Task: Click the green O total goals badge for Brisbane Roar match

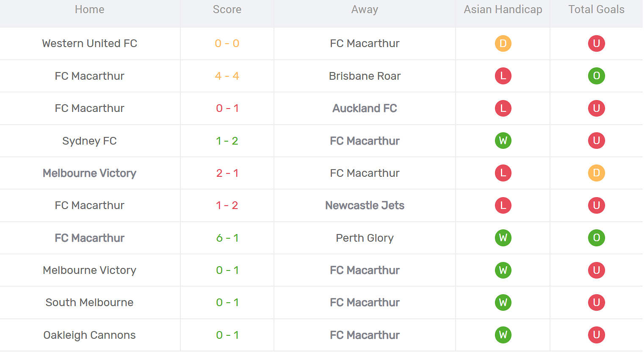Action: pyautogui.click(x=596, y=76)
